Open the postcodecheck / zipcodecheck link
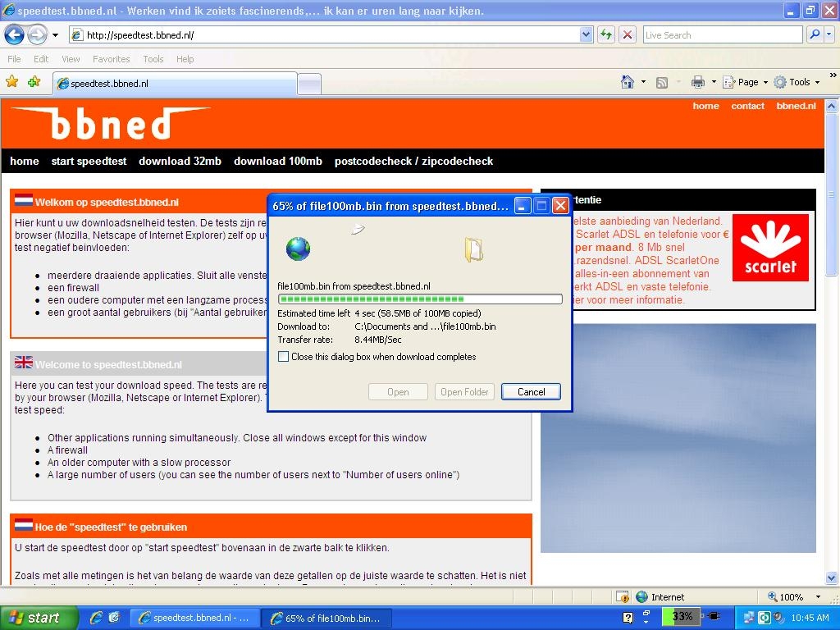The width and height of the screenshot is (840, 630). (x=413, y=162)
